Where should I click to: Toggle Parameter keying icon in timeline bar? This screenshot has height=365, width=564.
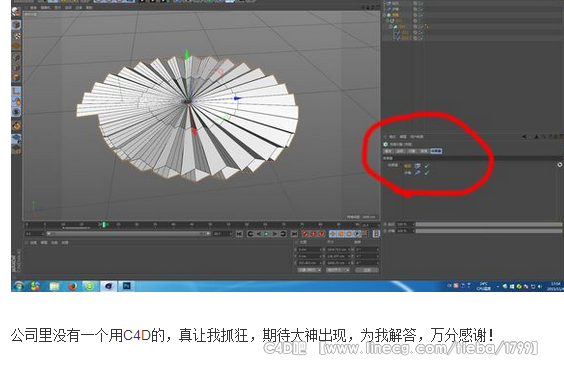pos(357,234)
